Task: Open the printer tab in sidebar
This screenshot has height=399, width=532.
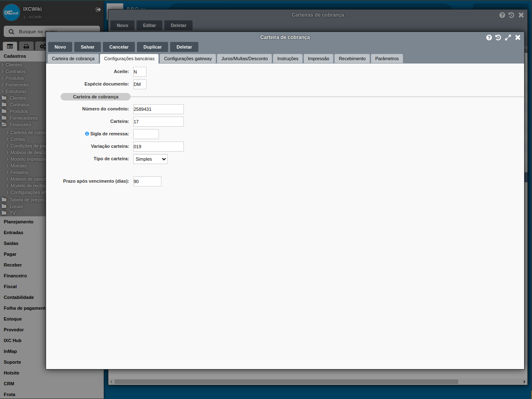Action: click(x=26, y=47)
